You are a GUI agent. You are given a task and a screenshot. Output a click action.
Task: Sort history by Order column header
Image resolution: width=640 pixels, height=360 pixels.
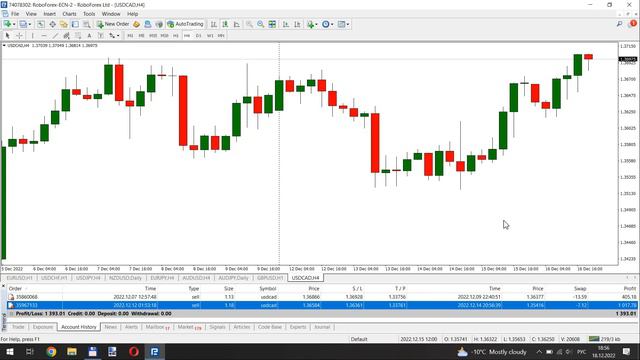click(15, 289)
